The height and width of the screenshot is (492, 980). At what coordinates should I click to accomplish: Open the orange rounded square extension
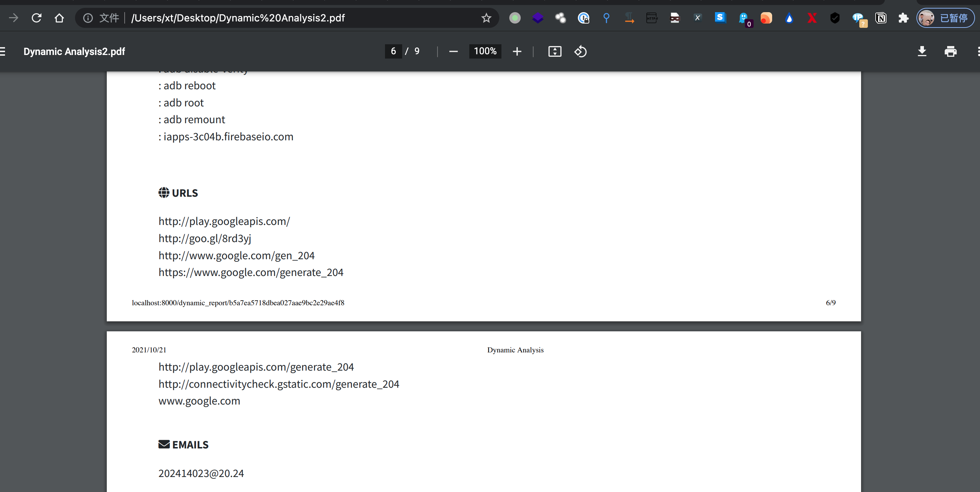click(766, 18)
